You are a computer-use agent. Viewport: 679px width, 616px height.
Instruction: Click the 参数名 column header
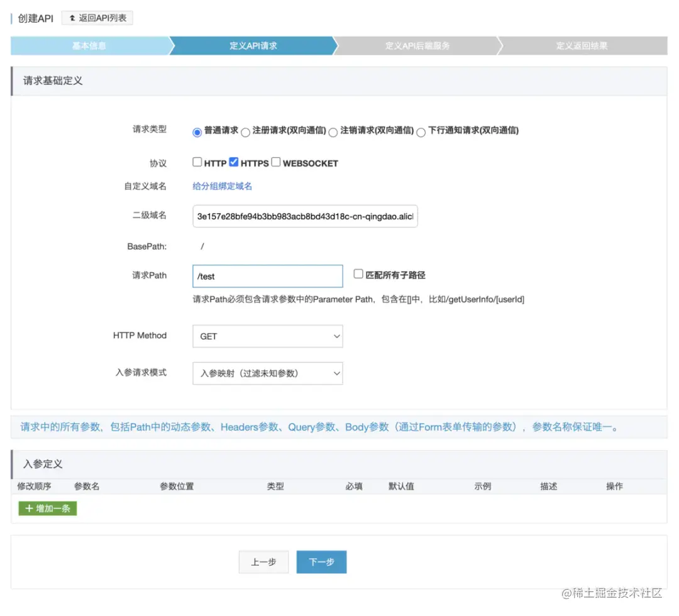click(87, 486)
